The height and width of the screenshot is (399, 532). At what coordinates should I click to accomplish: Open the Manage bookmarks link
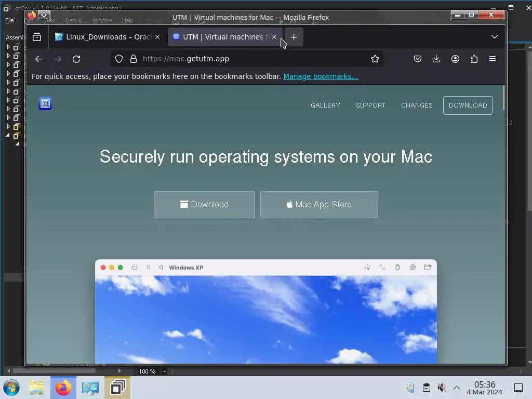click(321, 76)
